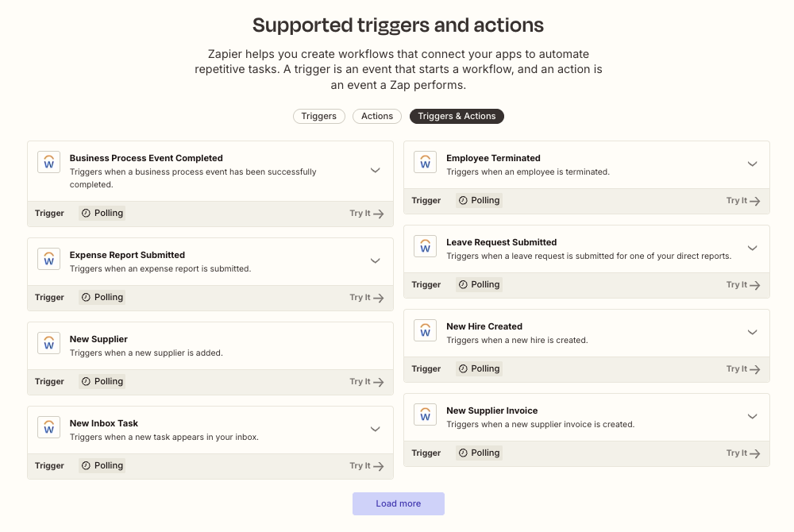The width and height of the screenshot is (794, 532).
Task: Expand the Business Process Event Completed card
Action: coord(375,170)
